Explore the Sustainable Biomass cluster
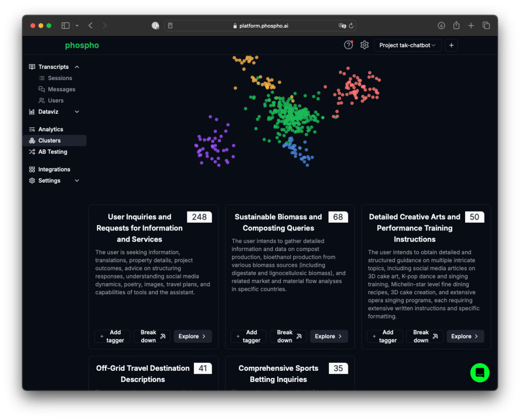Screen dimensions: 520x420 tap(329, 336)
